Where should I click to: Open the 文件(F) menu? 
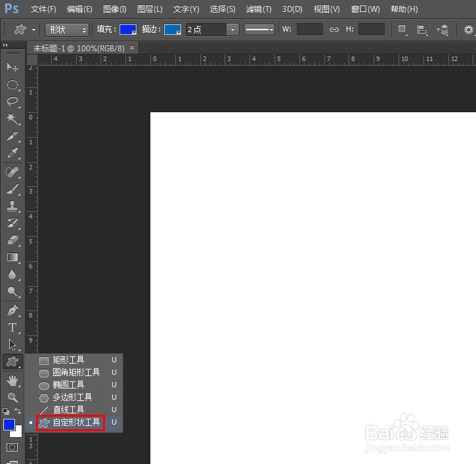[43, 9]
